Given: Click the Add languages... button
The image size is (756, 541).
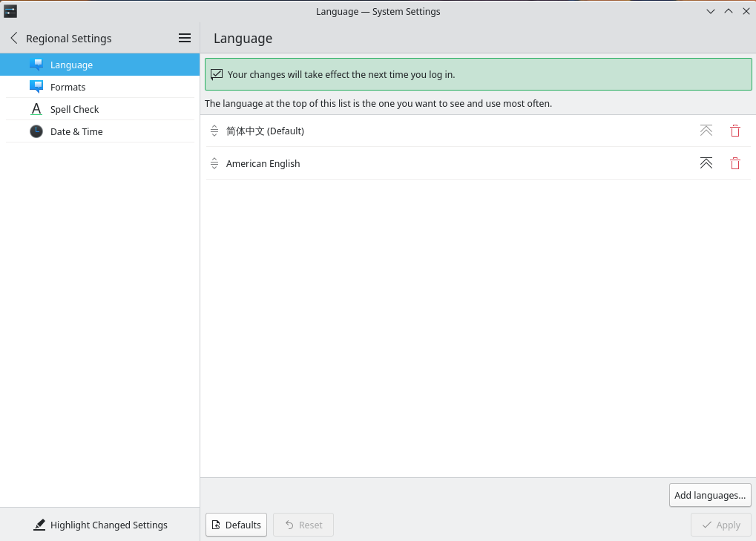Looking at the screenshot, I should (x=709, y=495).
